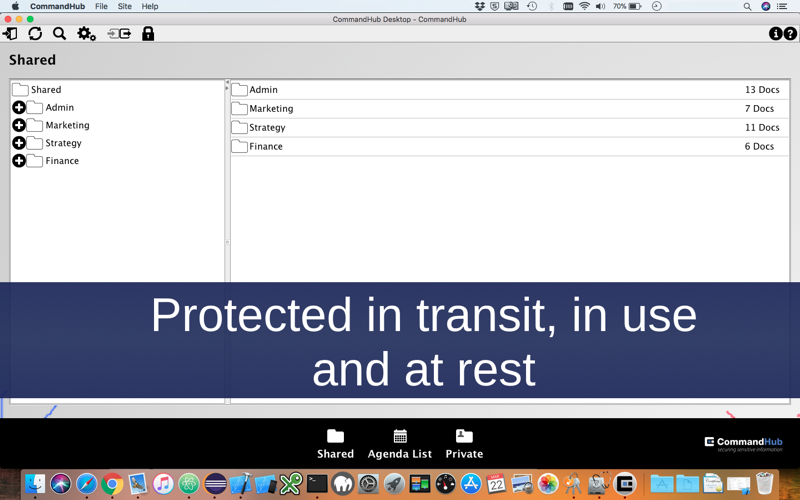Open Trash in the dock
800x500 pixels.
tap(764, 483)
